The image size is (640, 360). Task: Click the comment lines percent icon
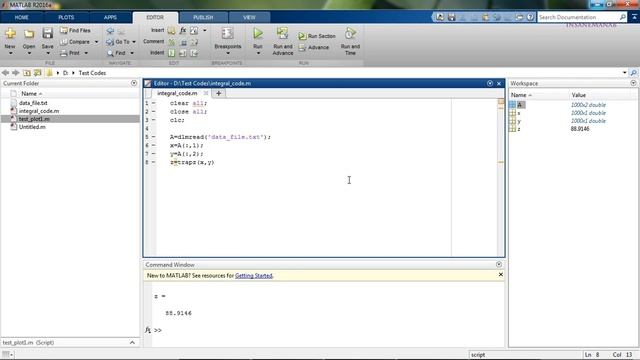[172, 42]
